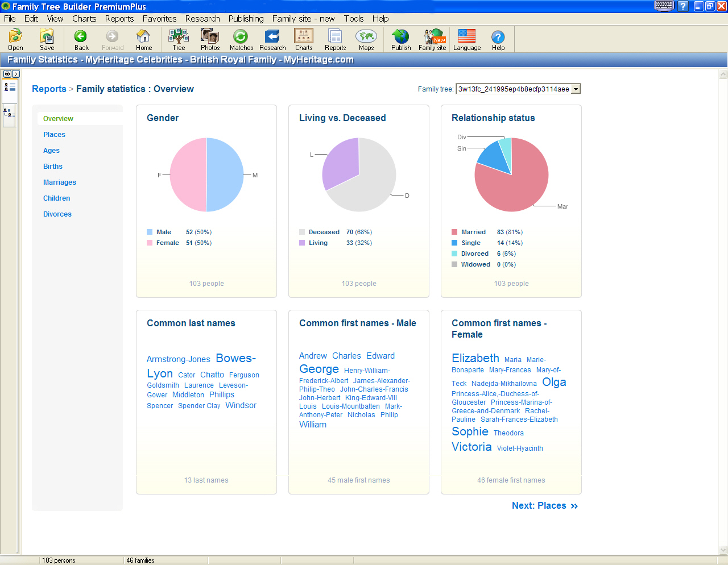Save the project with Save icon
This screenshot has height=565, width=728.
pos(47,39)
